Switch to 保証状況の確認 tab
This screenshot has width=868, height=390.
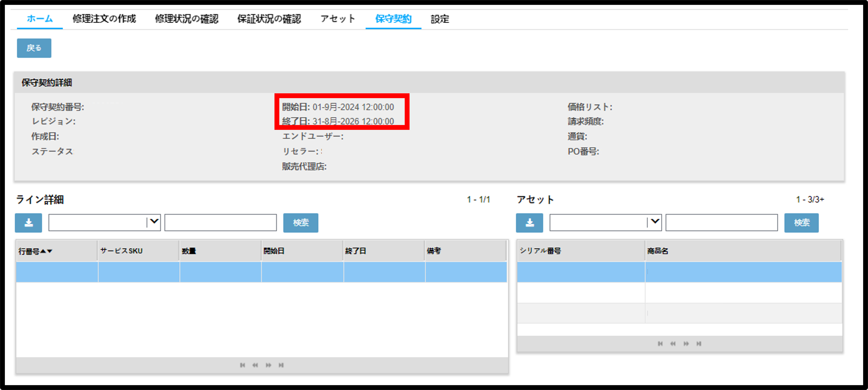[269, 19]
